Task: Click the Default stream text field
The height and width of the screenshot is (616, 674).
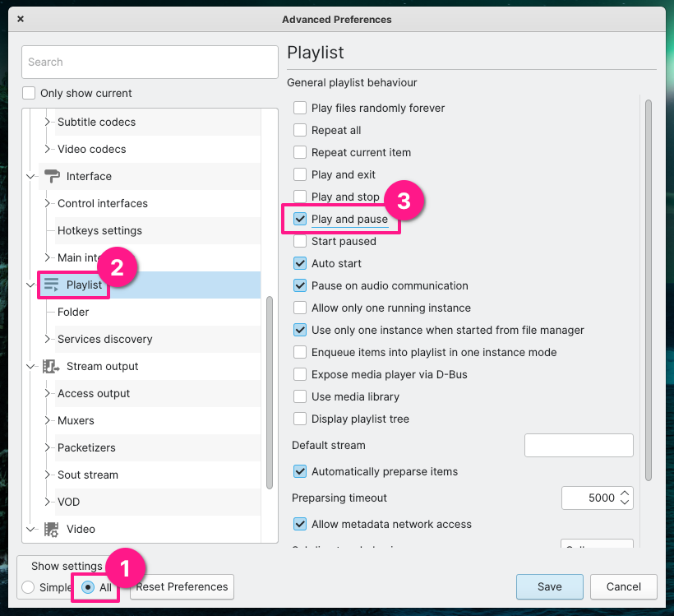Action: [x=579, y=445]
